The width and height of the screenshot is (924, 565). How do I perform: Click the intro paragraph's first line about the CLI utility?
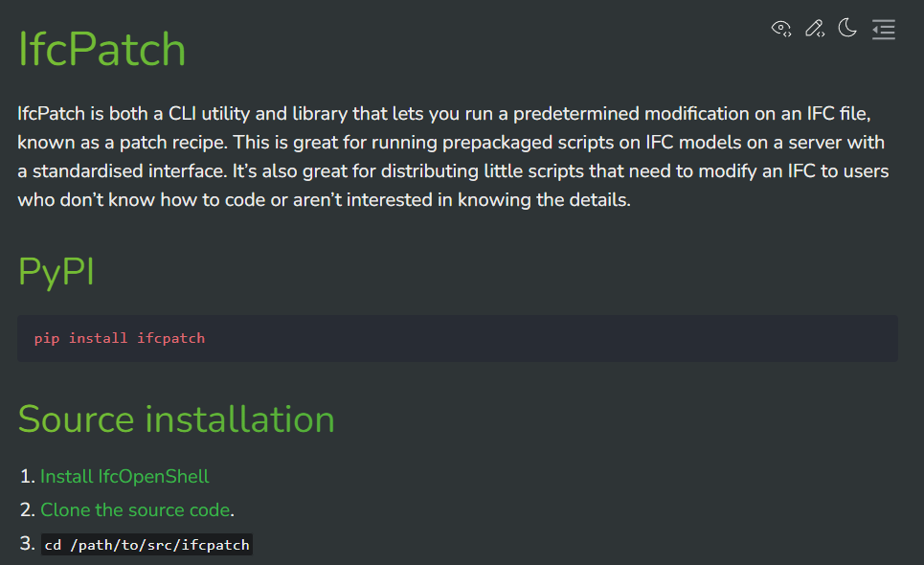[x=443, y=113]
